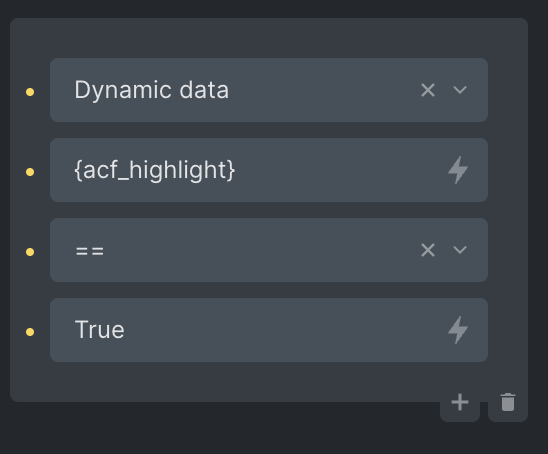Click the True value input field
The image size is (548, 454).
[x=269, y=330]
